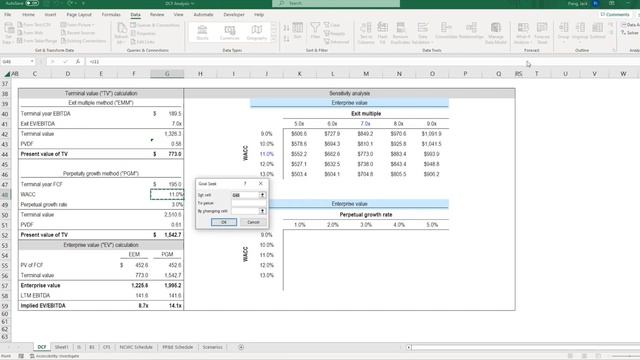640x360 pixels.
Task: Click the Search box in title bar
Action: [336, 3]
